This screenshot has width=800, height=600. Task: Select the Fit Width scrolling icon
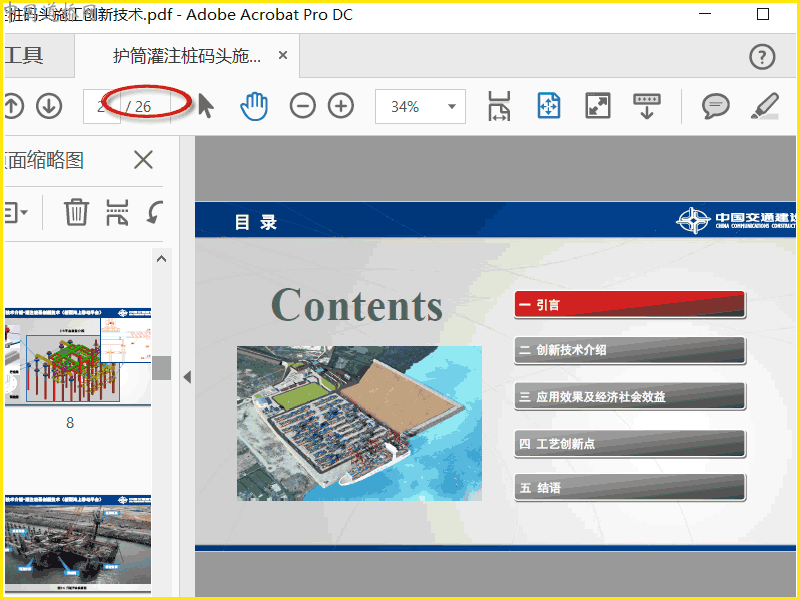point(499,106)
